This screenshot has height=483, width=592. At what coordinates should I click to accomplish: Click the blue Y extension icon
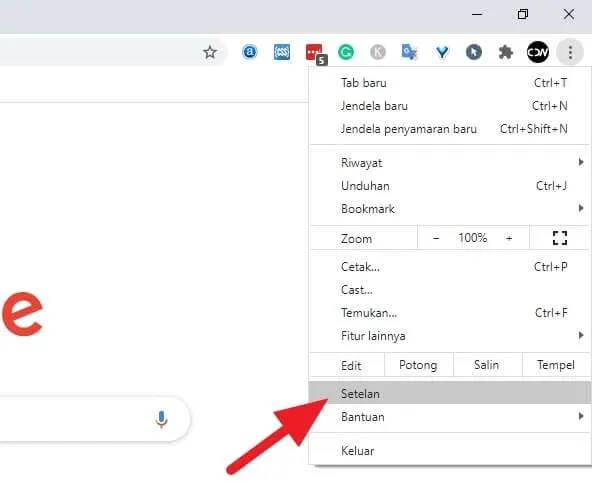[442, 52]
